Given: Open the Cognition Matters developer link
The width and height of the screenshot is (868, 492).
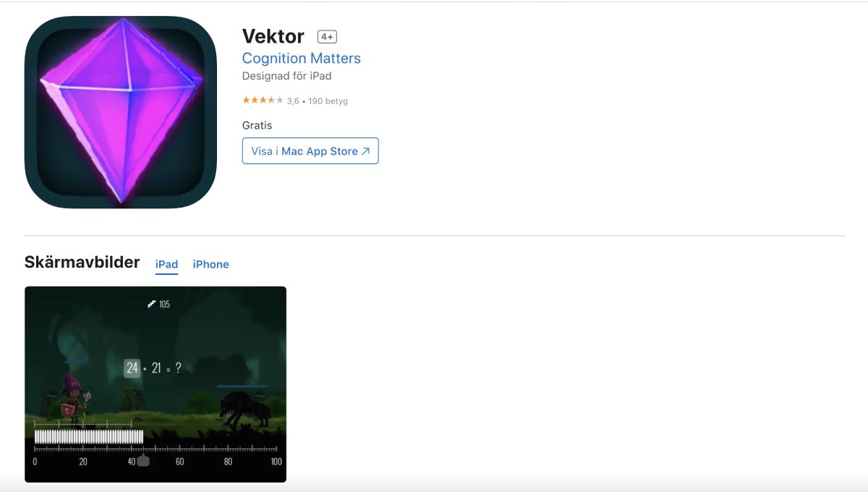Looking at the screenshot, I should tap(301, 59).
